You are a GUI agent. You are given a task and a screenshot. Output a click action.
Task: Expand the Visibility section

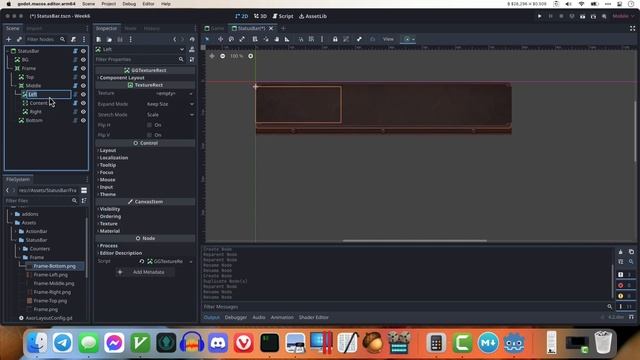click(110, 209)
